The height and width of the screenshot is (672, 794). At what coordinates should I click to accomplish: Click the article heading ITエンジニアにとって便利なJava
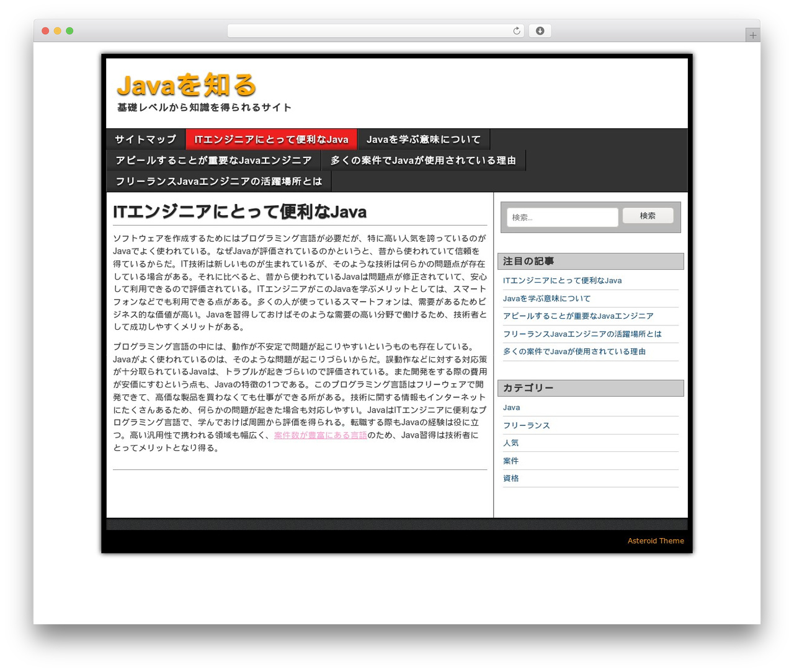[x=239, y=212]
